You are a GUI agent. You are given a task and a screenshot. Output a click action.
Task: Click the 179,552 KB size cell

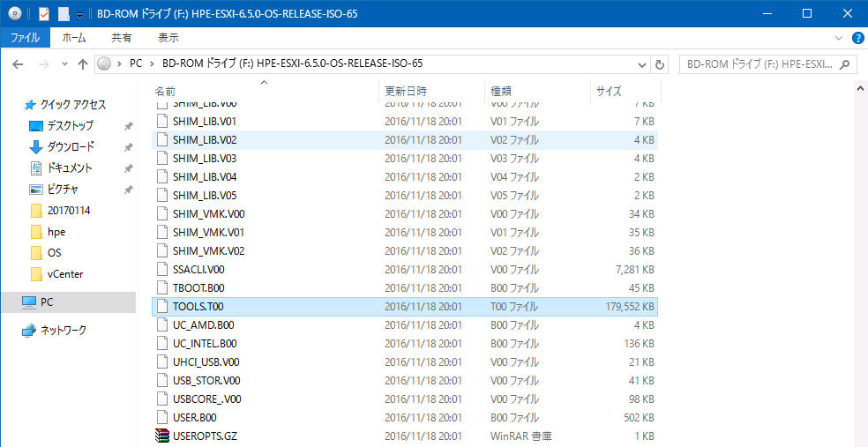(x=630, y=307)
